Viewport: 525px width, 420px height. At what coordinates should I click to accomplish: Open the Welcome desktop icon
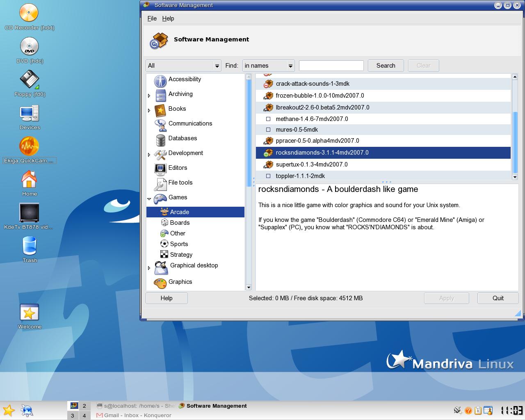click(30, 312)
